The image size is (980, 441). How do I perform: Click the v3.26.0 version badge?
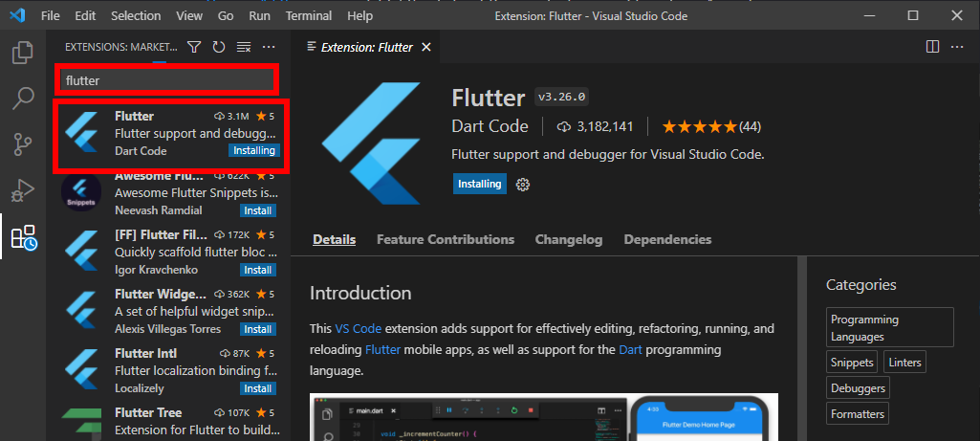(562, 98)
